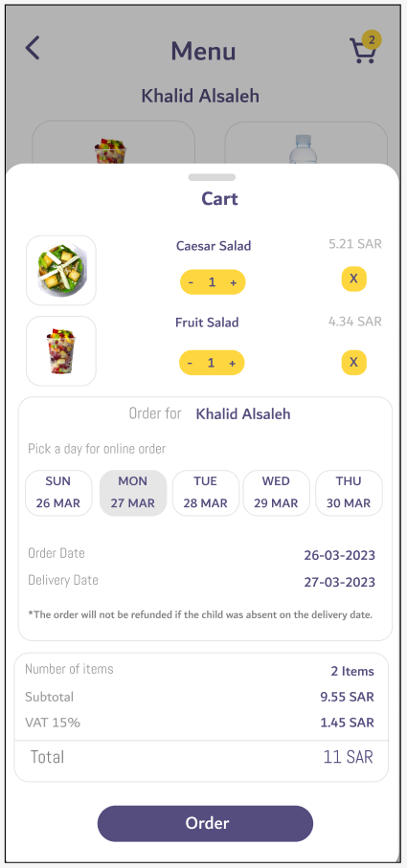Tap the cart badge showing 2
The height and width of the screenshot is (868, 407).
click(372, 40)
